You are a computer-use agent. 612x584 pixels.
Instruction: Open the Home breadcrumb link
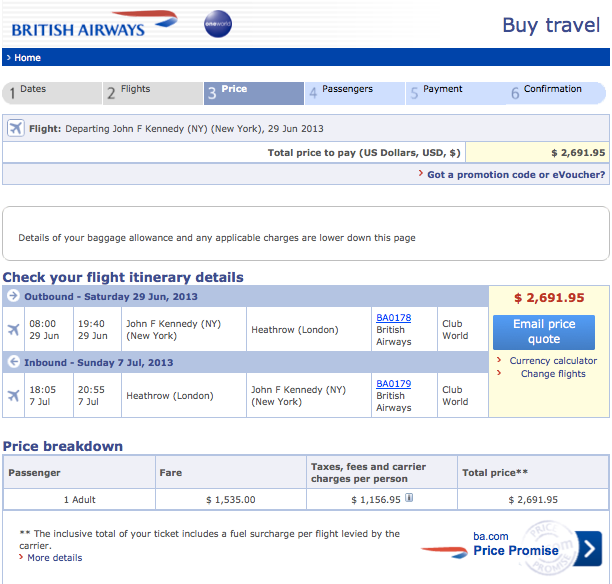pyautogui.click(x=27, y=58)
